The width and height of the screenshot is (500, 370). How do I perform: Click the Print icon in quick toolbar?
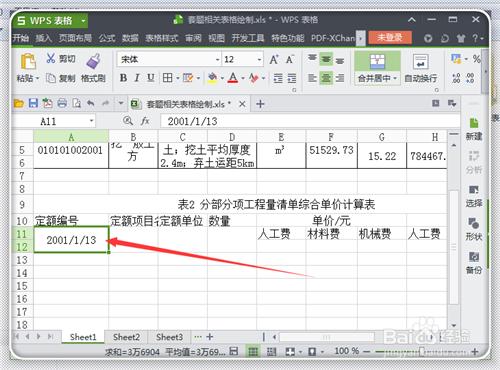tap(62, 103)
